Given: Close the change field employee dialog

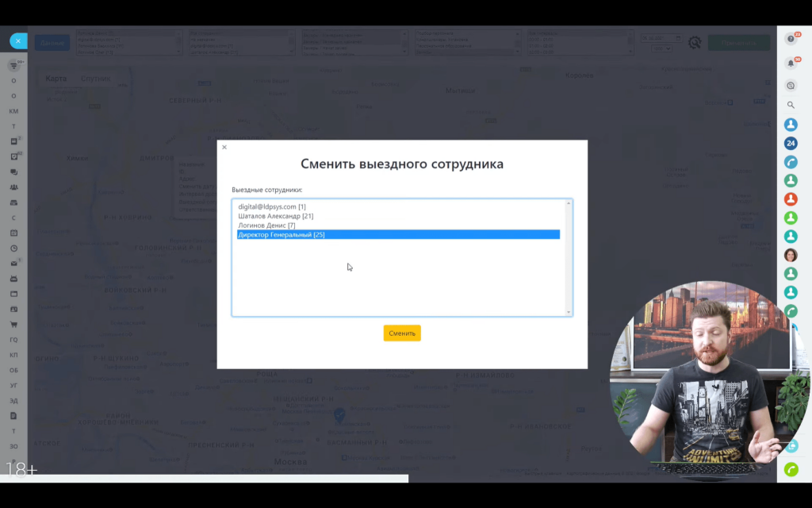Looking at the screenshot, I should coord(224,147).
